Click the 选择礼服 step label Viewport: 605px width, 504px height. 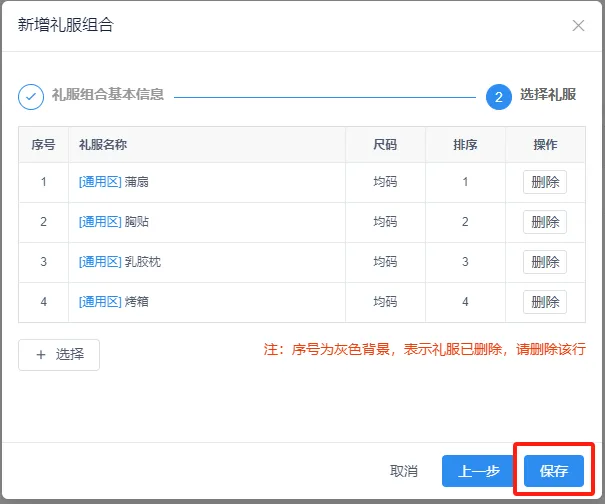coord(548,96)
